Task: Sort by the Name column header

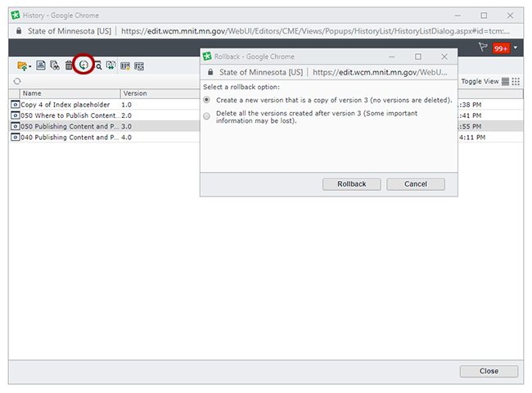Action: coord(65,93)
